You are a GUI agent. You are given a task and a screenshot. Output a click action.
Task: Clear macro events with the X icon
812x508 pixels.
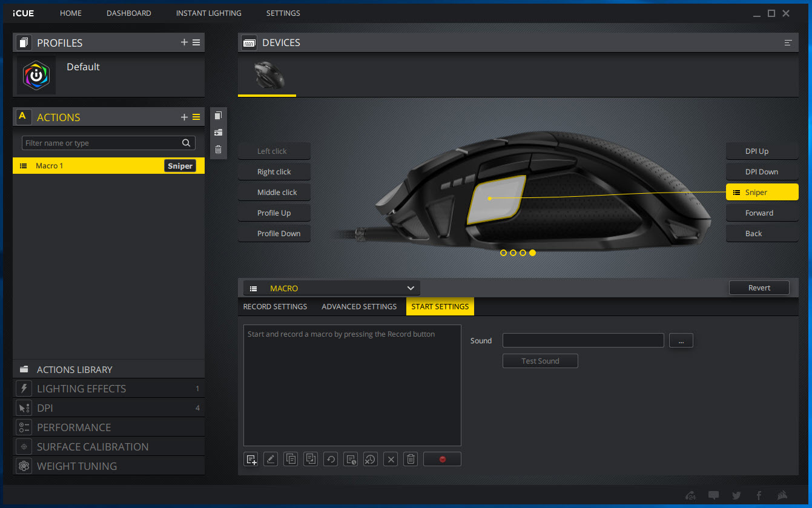[x=391, y=459]
